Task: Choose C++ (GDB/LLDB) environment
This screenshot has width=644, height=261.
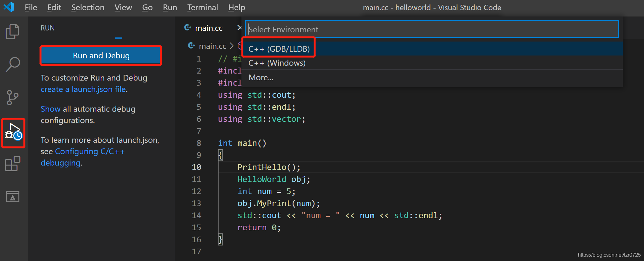Action: [432, 49]
